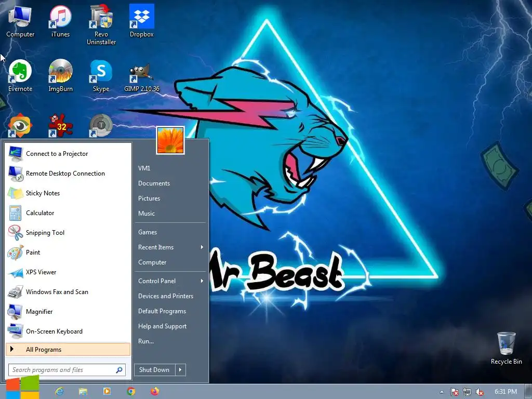Click the clock showing 6:31 PM
The height and width of the screenshot is (399, 532).
click(506, 392)
